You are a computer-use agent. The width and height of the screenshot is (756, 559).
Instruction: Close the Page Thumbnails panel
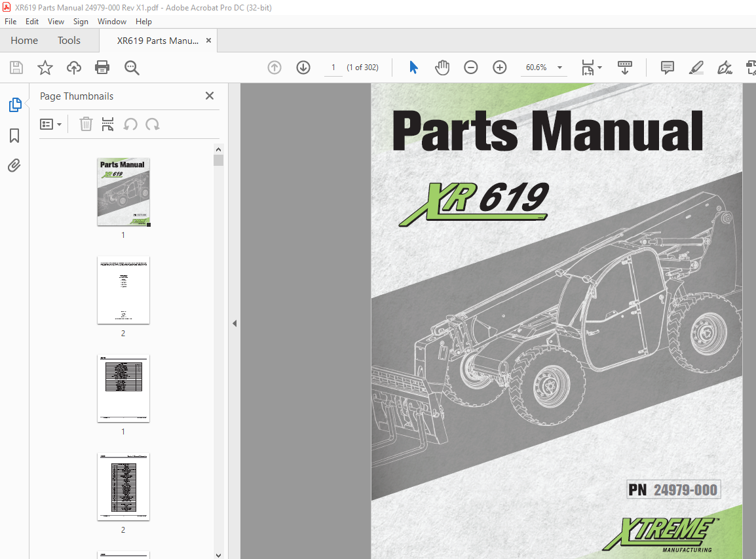[x=209, y=96]
